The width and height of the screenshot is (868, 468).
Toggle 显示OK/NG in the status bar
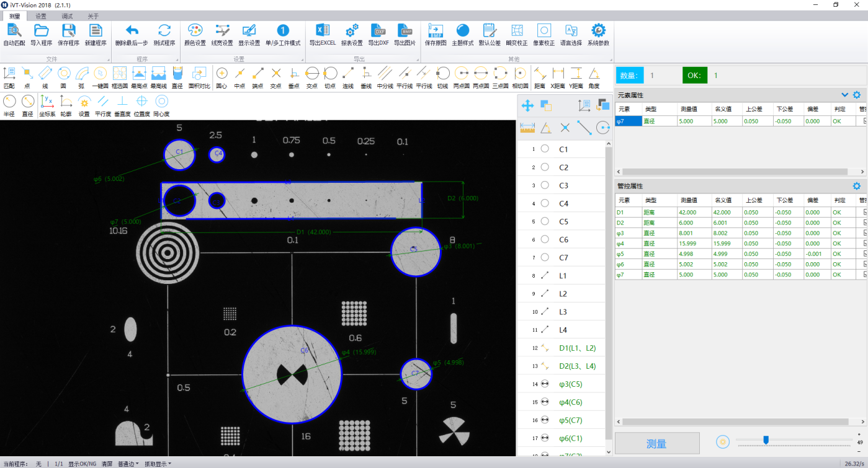tap(82, 464)
